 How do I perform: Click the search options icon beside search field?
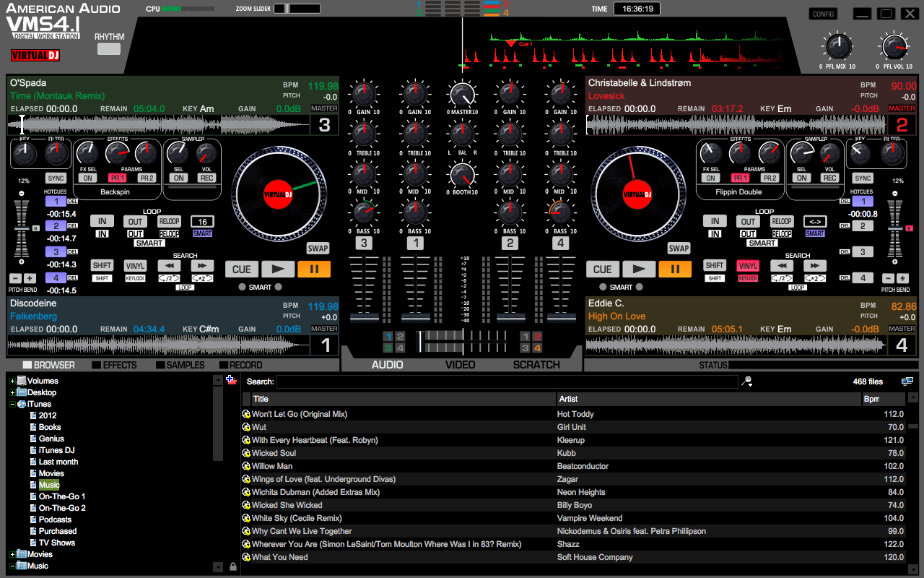(747, 381)
